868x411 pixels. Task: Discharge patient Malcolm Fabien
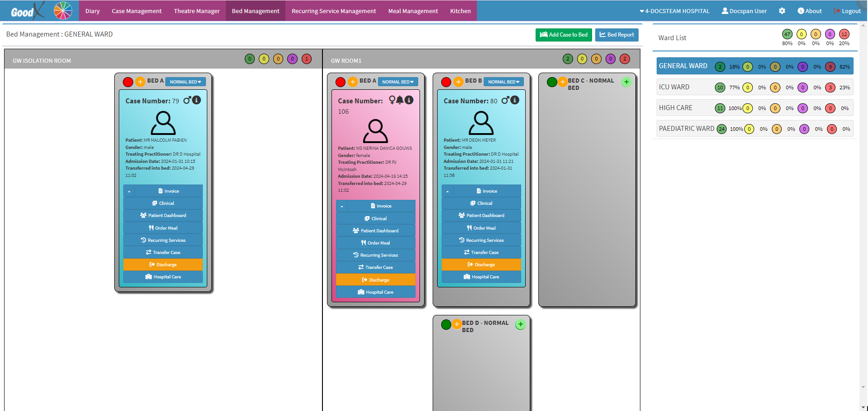point(163,265)
